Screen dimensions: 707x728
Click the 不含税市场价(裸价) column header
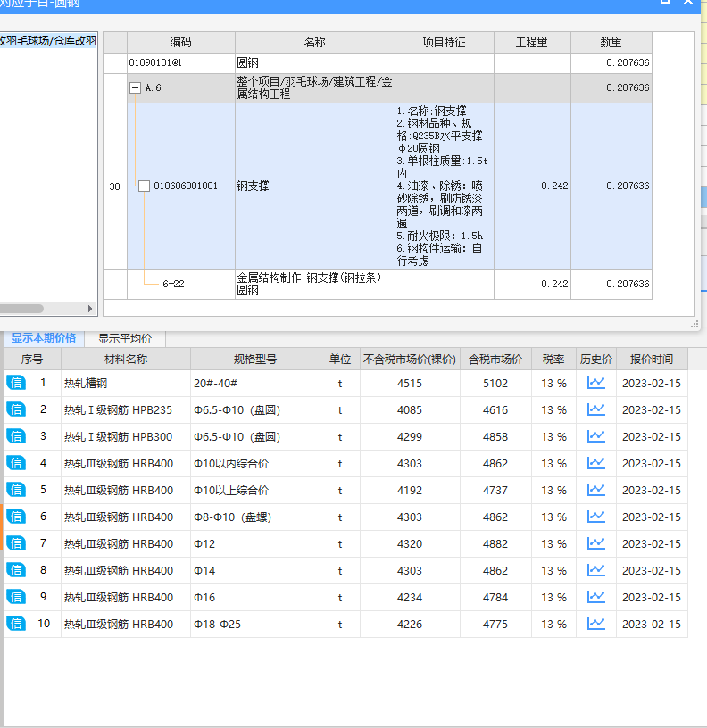point(410,359)
